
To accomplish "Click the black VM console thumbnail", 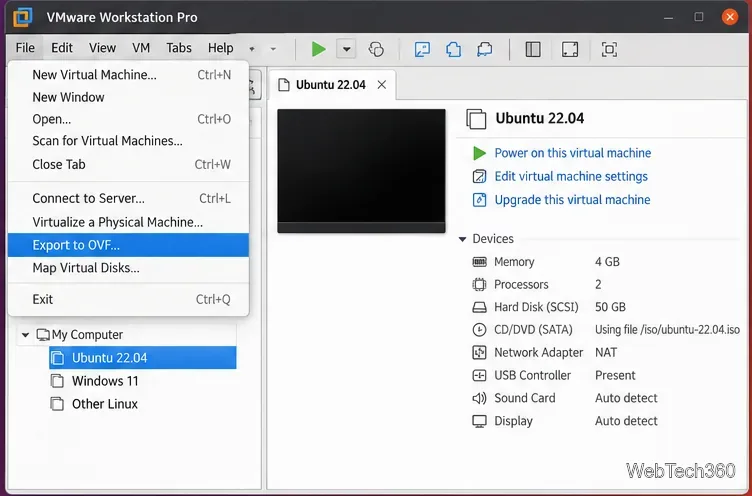I will (361, 171).
